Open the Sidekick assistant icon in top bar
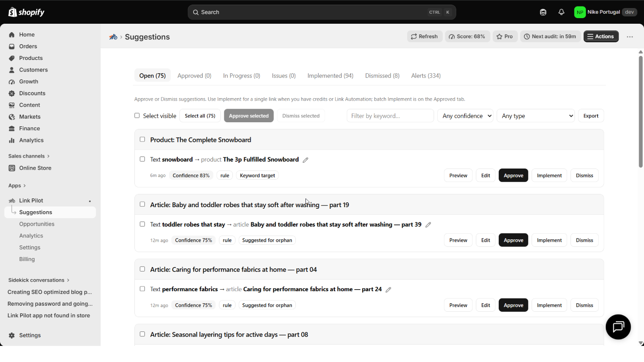The height and width of the screenshot is (362, 644). point(543,12)
